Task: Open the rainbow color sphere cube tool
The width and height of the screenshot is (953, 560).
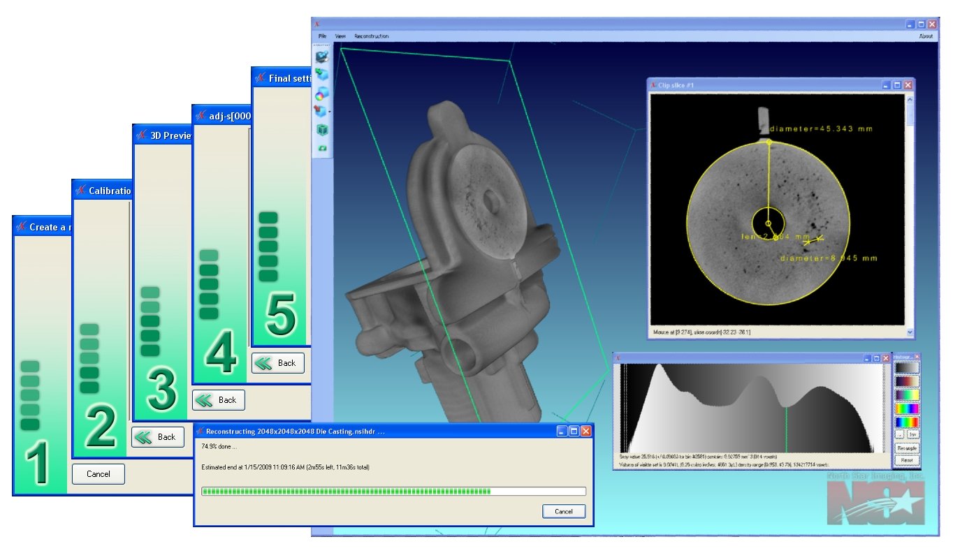Action: click(322, 93)
